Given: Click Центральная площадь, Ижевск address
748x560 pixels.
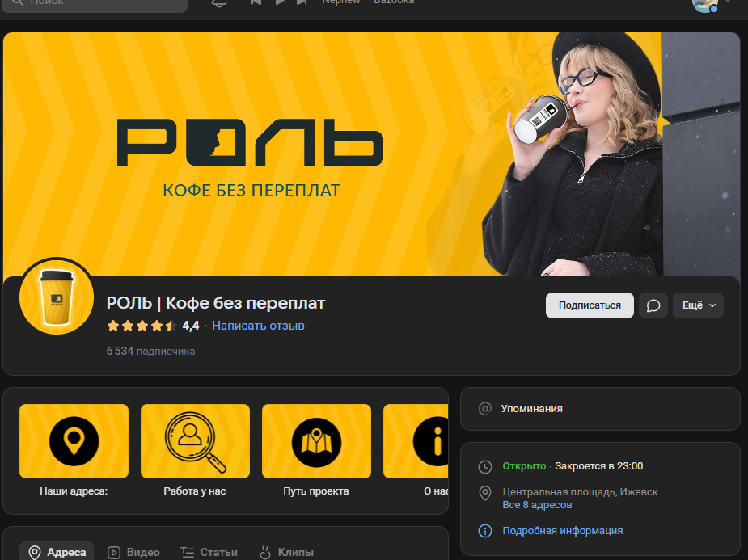Looking at the screenshot, I should tap(580, 492).
